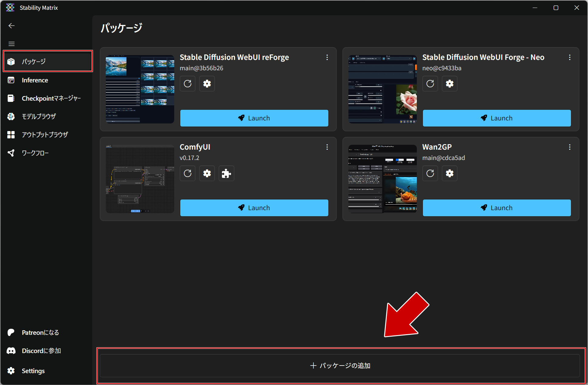Check for updates on Wan2GP package
588x385 pixels.
tap(430, 173)
